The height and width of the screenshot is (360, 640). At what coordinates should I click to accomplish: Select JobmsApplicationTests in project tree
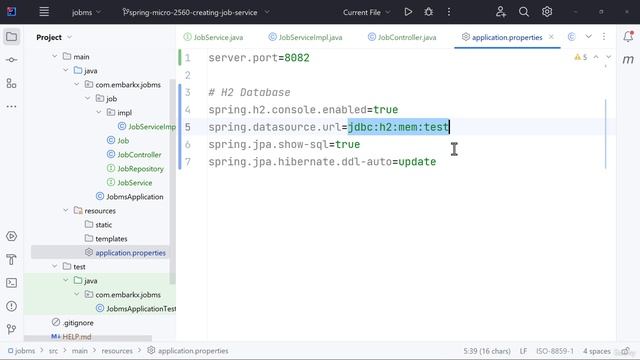click(x=136, y=309)
